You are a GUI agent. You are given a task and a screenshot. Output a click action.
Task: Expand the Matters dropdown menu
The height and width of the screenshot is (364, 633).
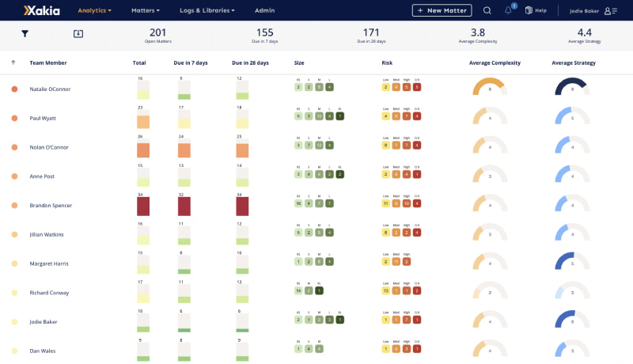[x=146, y=10]
